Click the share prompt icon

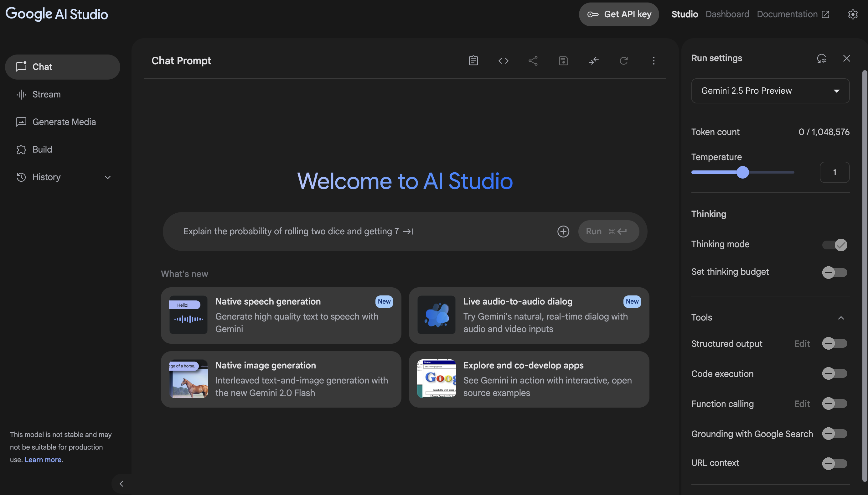tap(533, 61)
